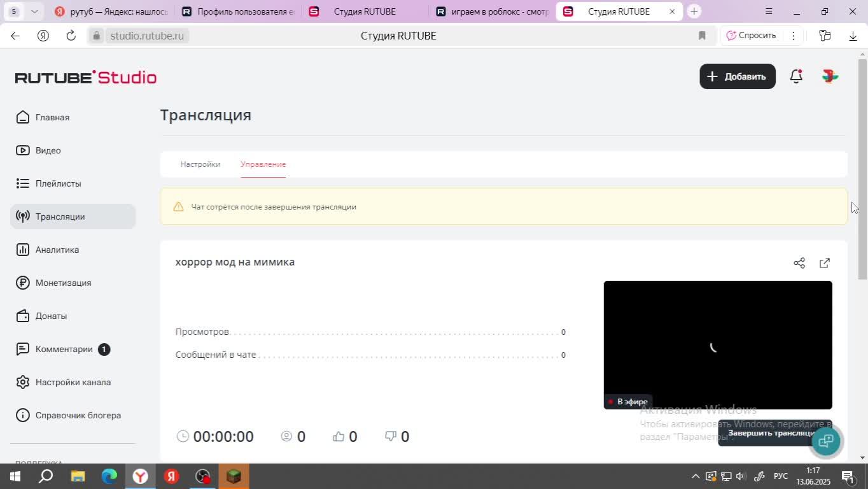
Task: Open the Windows action center notifications
Action: coord(848,476)
